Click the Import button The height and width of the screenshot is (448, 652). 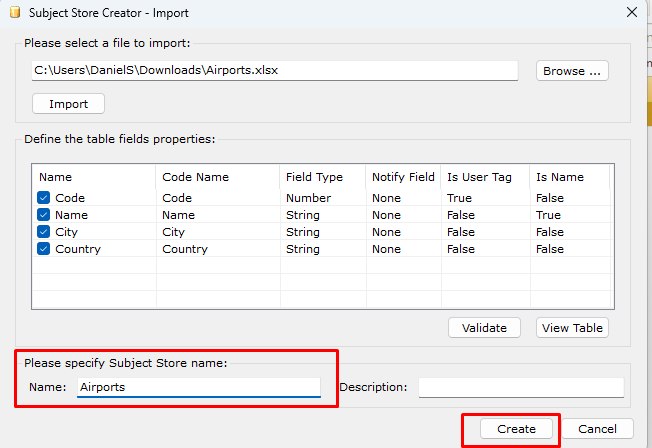click(68, 104)
